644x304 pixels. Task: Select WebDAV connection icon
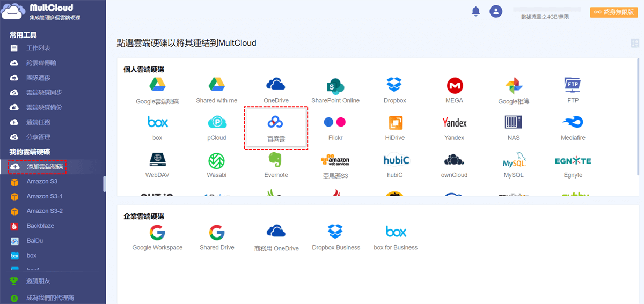(157, 160)
